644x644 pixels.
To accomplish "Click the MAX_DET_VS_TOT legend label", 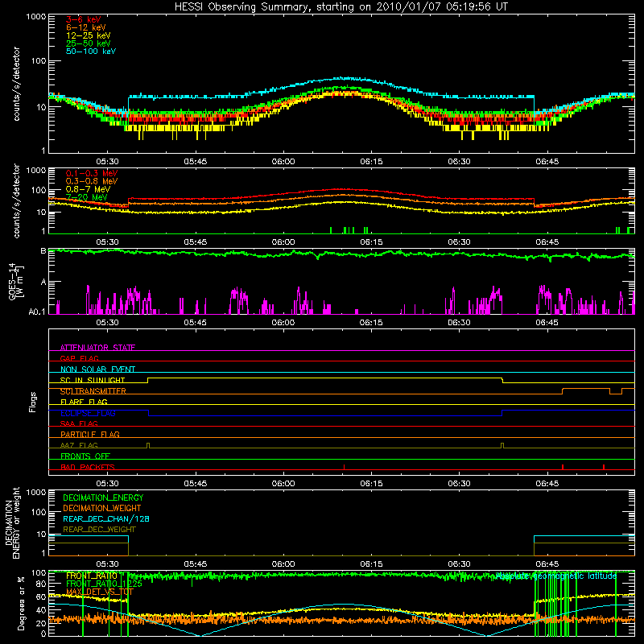I will click(100, 592).
